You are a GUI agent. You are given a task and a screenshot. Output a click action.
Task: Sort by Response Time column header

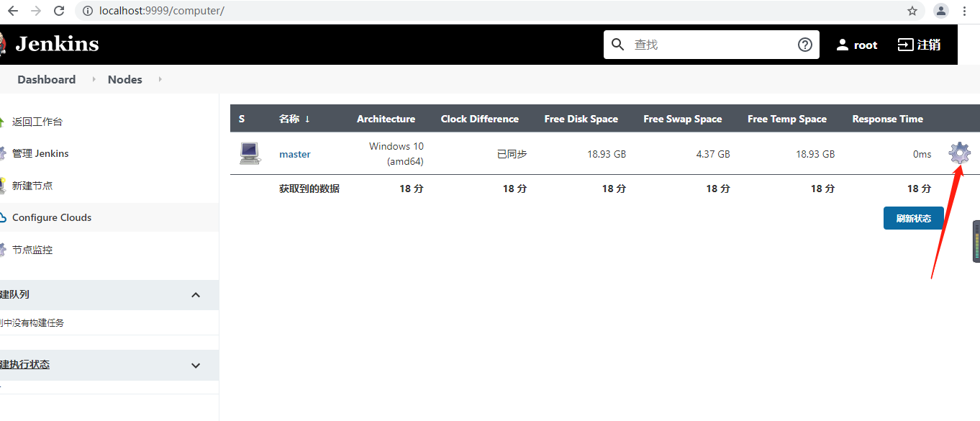pyautogui.click(x=888, y=119)
